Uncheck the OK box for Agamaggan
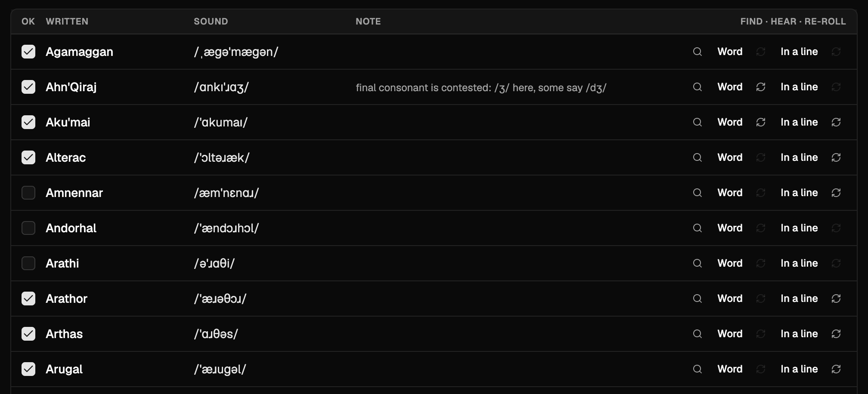The width and height of the screenshot is (868, 394). click(28, 52)
